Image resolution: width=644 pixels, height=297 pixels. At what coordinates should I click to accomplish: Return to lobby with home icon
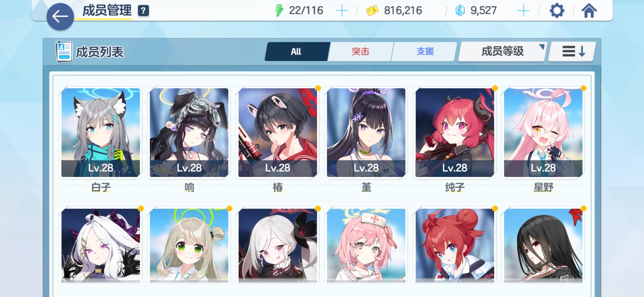click(x=589, y=11)
